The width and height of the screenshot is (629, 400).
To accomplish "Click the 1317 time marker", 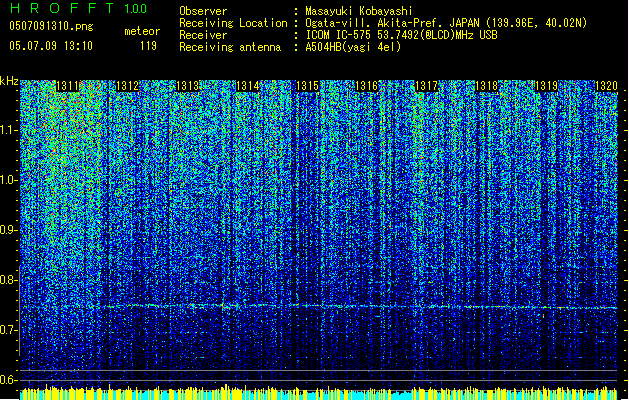I will [x=426, y=86].
